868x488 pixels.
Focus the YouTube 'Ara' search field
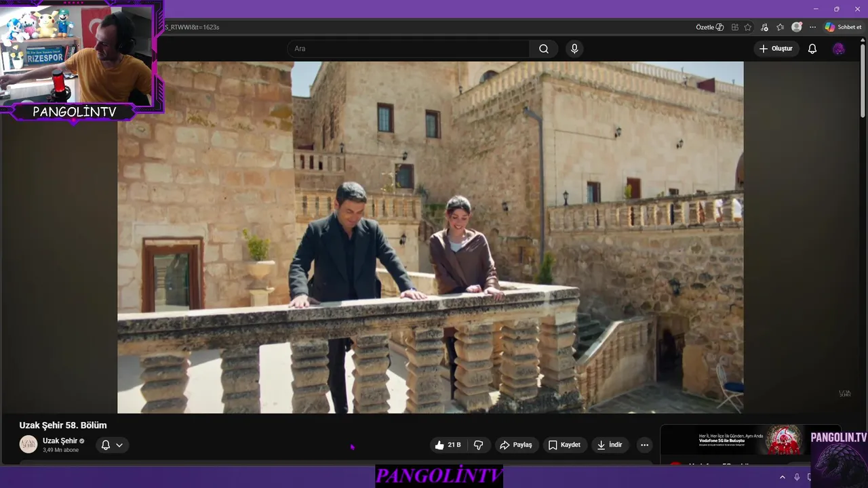(410, 49)
